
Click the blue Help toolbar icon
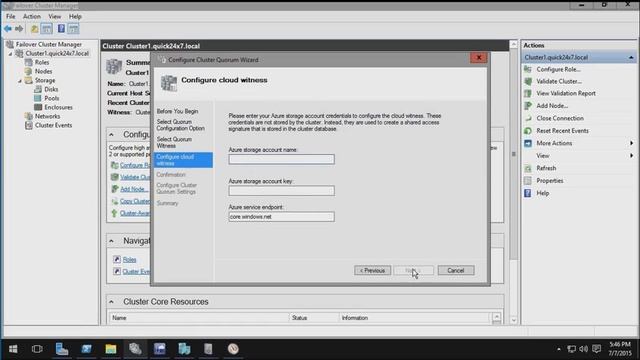61,29
